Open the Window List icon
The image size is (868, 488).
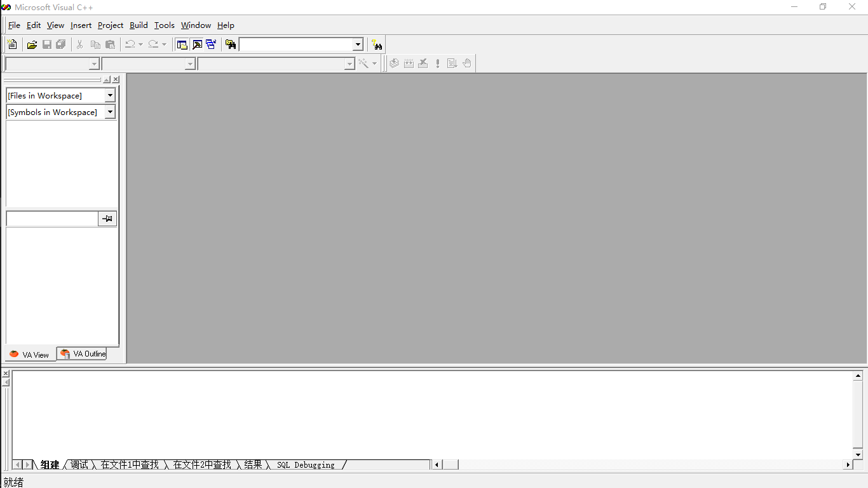point(211,44)
